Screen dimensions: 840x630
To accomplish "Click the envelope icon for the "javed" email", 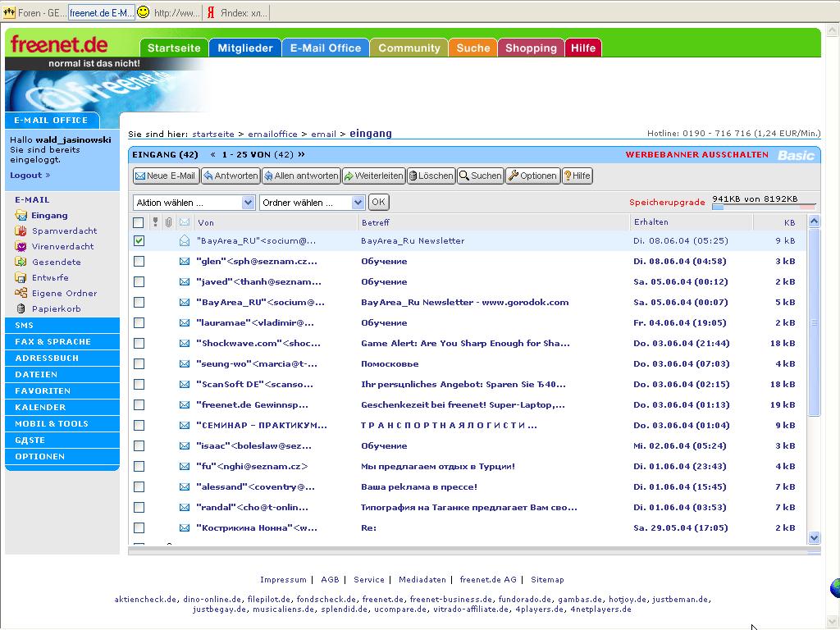I will [185, 282].
